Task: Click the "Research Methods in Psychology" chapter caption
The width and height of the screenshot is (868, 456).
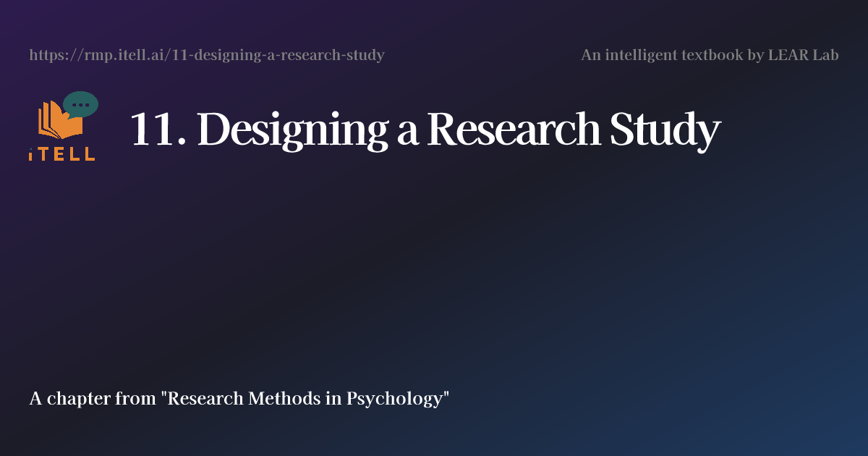Action: coord(239,399)
